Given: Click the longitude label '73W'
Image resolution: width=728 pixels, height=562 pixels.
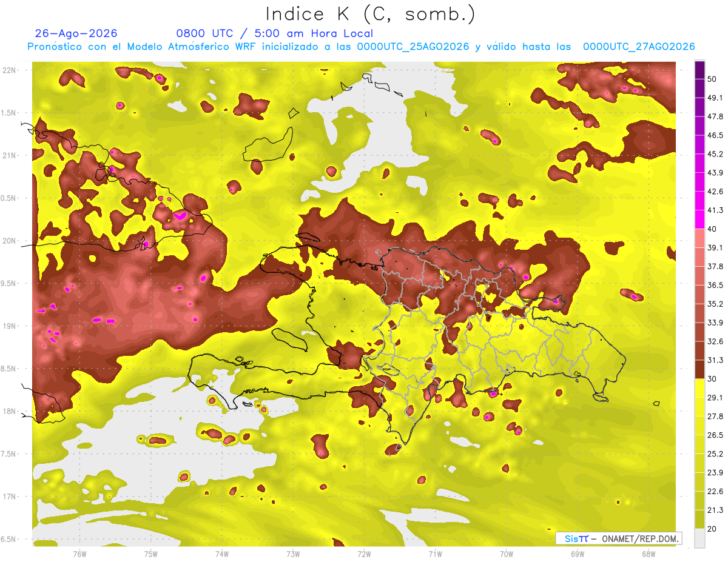Looking at the screenshot, I should click(293, 554).
